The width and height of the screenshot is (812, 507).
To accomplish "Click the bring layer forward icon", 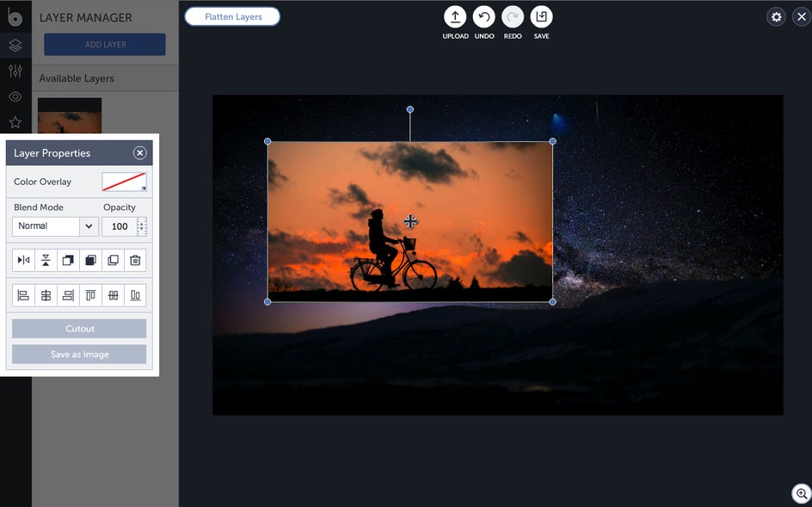I will point(68,260).
